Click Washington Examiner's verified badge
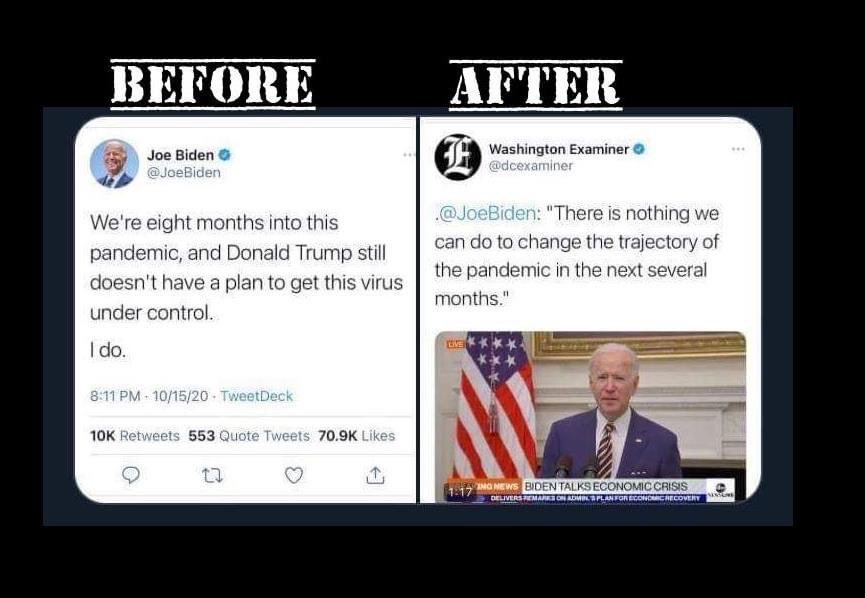This screenshot has height=598, width=865. (x=639, y=149)
